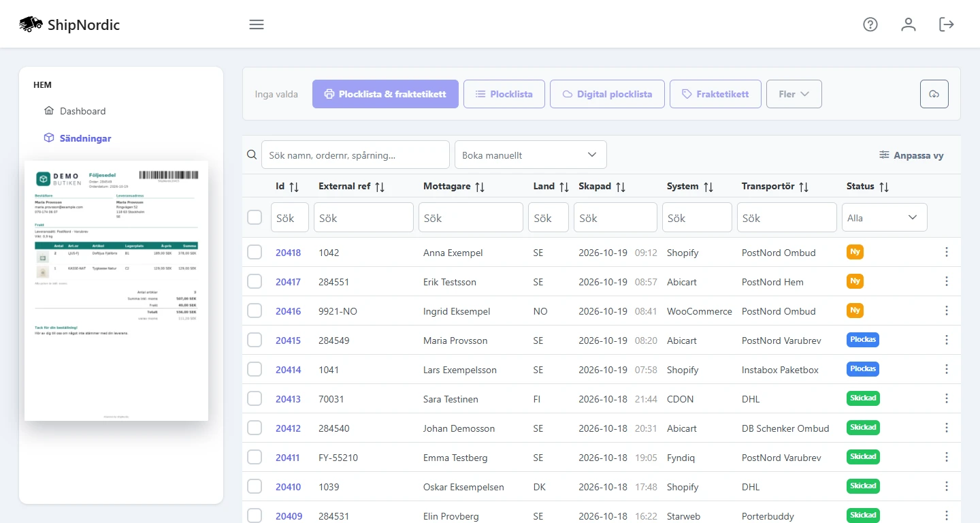Viewport: 980px width, 523px height.
Task: Click the Plocklista button
Action: (x=504, y=94)
